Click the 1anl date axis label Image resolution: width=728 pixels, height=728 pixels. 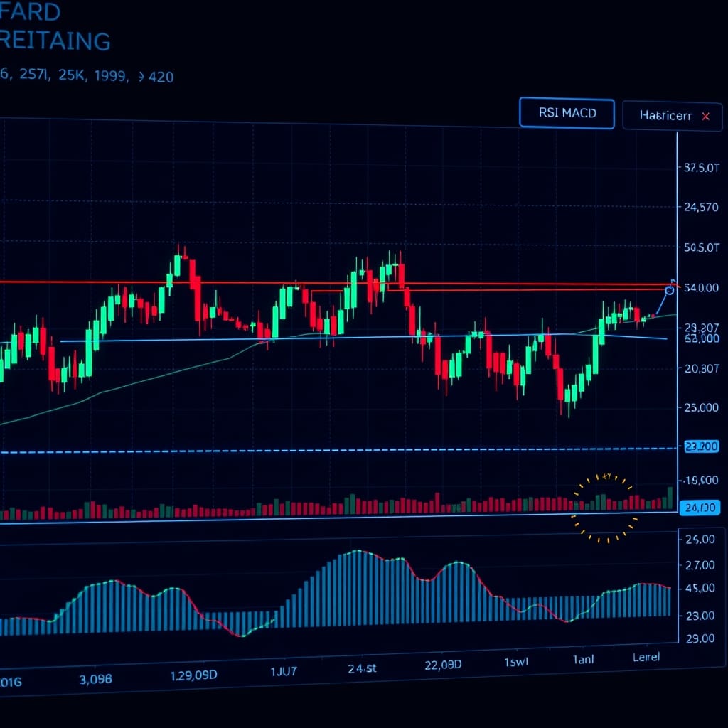click(583, 659)
